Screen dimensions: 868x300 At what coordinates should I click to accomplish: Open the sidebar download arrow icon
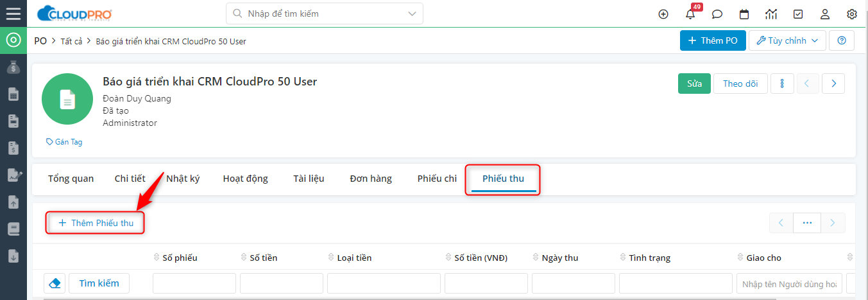13,256
